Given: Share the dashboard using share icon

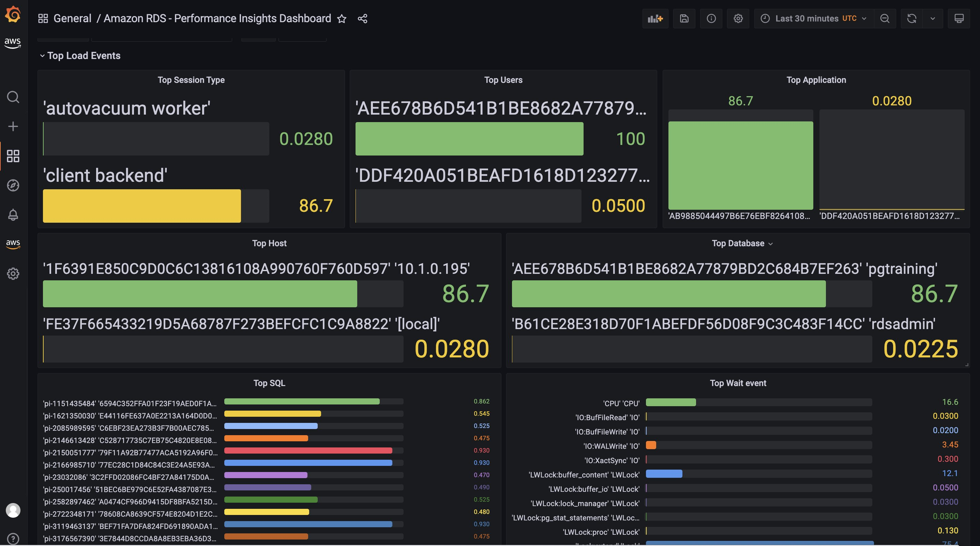Looking at the screenshot, I should (x=363, y=19).
